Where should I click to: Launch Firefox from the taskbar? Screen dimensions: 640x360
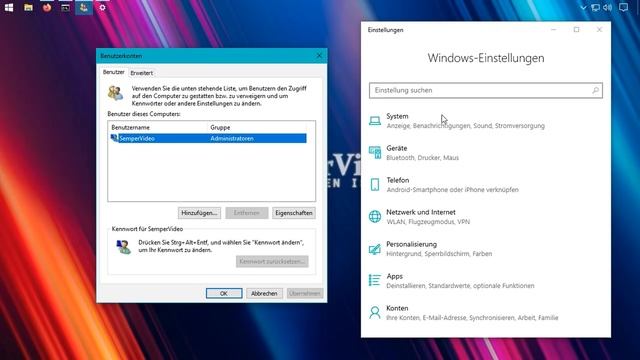pos(47,7)
